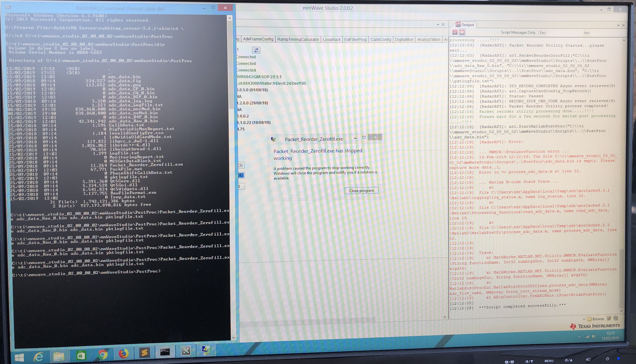Close the Output panel with its X
This screenshot has height=364, width=636.
(623, 25)
